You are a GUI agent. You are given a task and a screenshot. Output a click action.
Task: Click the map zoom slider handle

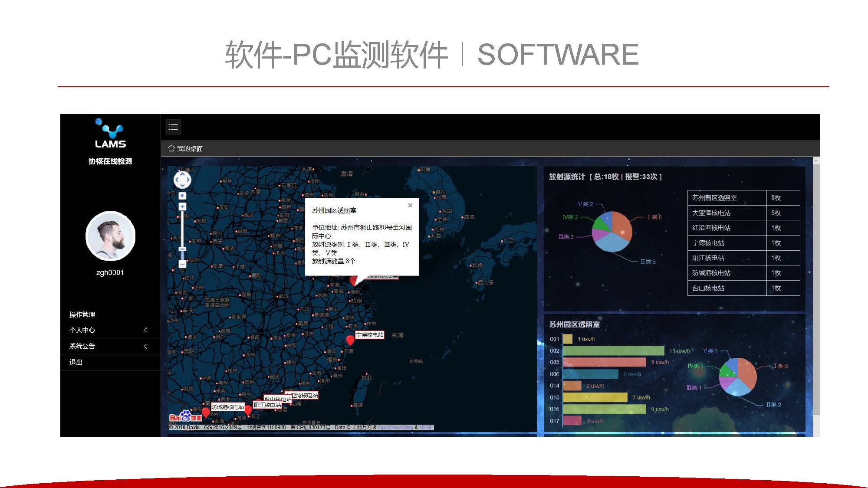tap(182, 249)
